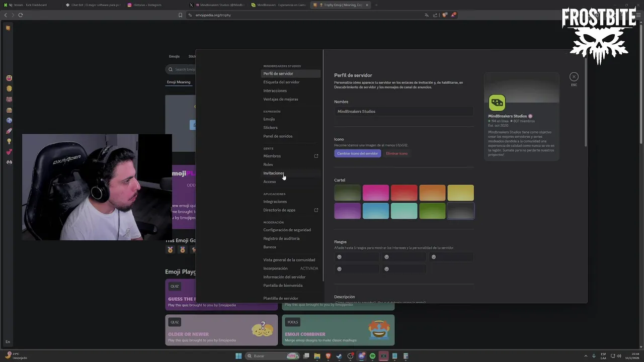Open the Emoji Combiner tool card

(x=338, y=330)
